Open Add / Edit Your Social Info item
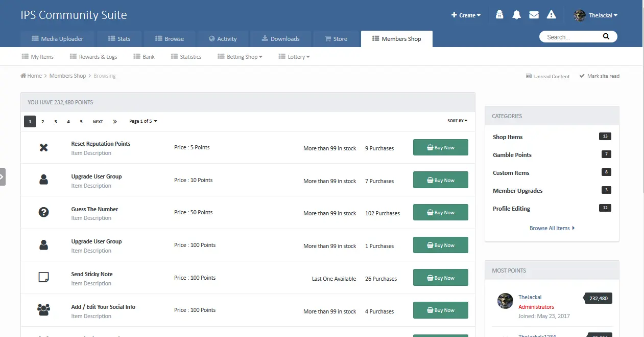644x337 pixels. (103, 307)
